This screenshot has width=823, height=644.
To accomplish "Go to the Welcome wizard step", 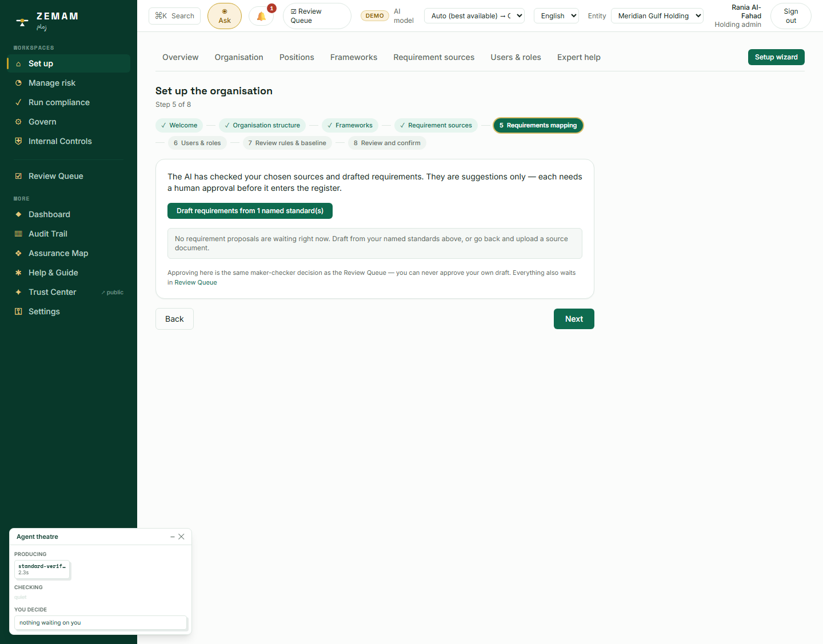I will pyautogui.click(x=179, y=125).
